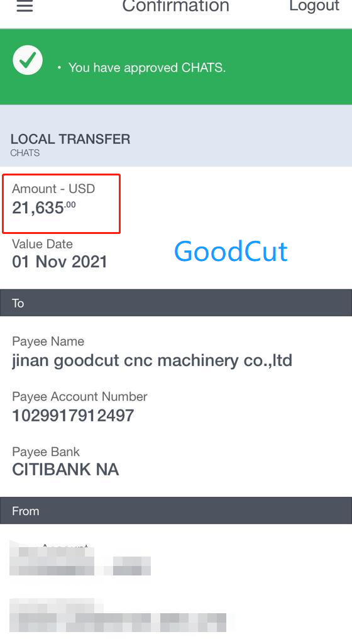
Task: Select the 'From' section header bar
Action: click(176, 511)
